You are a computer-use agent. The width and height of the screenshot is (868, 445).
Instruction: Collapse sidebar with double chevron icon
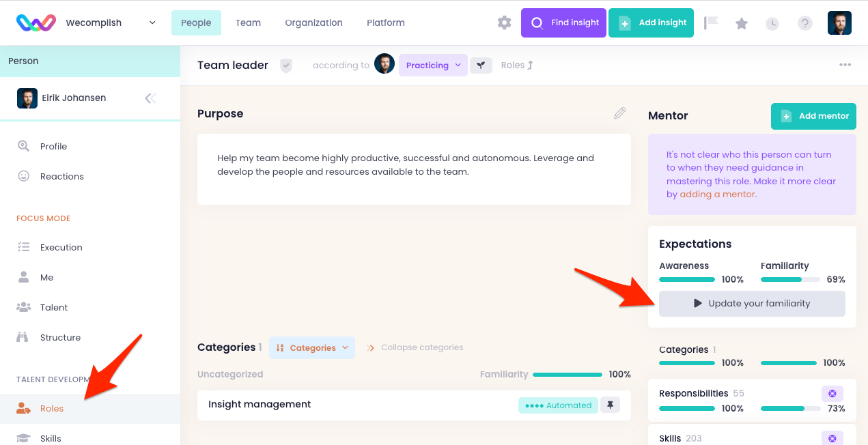150,98
